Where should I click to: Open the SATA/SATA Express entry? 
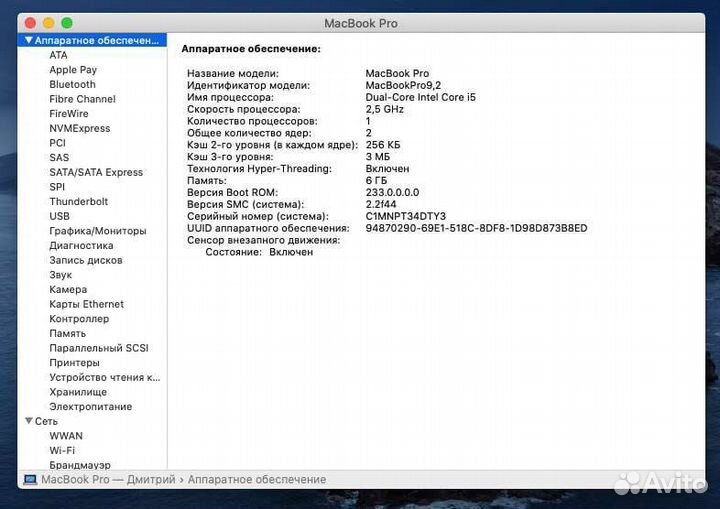[96, 172]
